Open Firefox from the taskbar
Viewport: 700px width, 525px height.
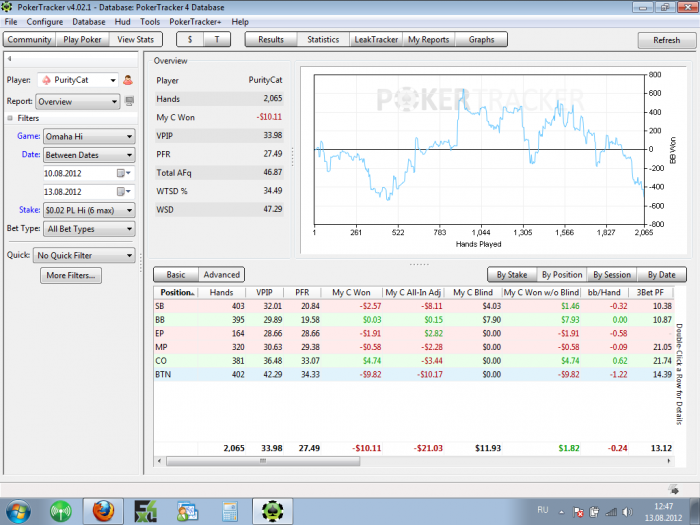click(103, 511)
